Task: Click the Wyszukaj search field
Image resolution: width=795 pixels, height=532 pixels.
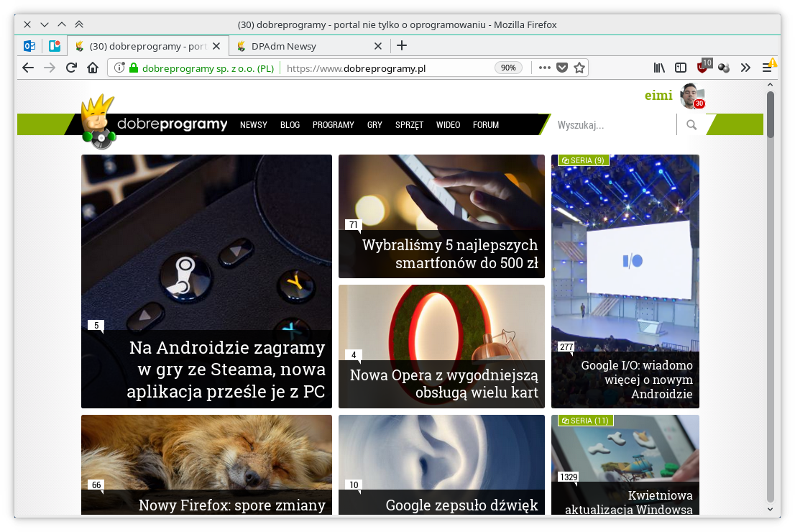Action: [x=613, y=125]
